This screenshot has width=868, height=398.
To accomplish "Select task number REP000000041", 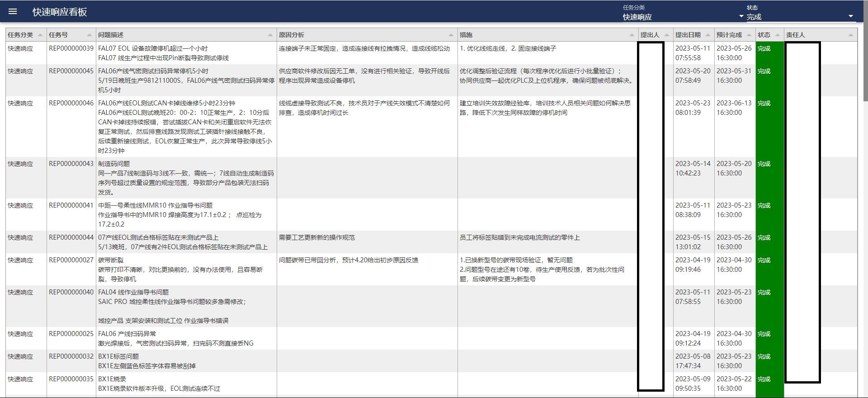I will click(71, 205).
